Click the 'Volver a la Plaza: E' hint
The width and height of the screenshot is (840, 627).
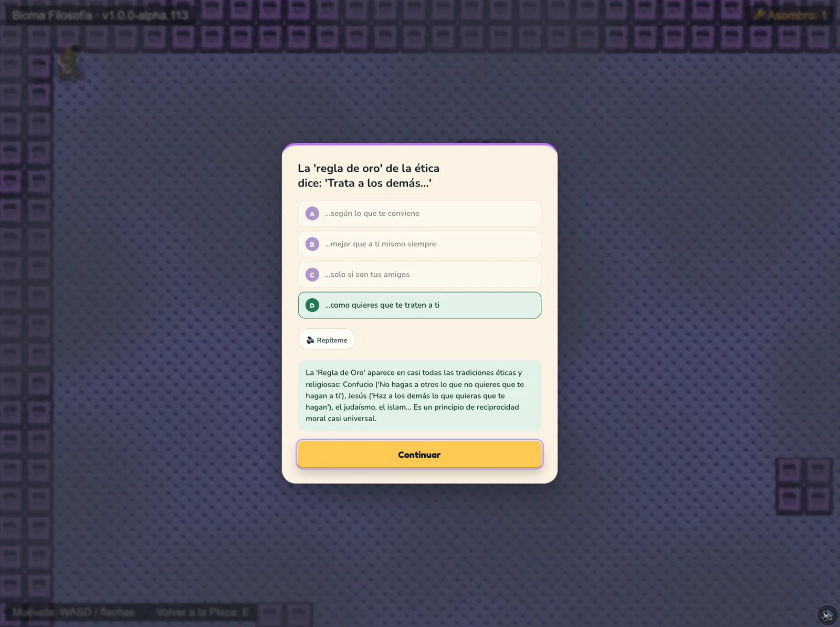click(203, 612)
